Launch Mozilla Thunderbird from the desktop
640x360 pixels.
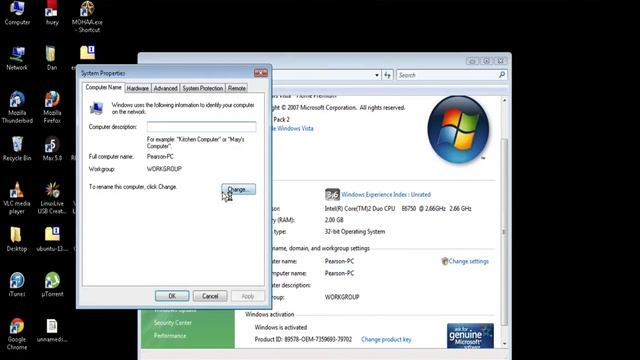17,107
